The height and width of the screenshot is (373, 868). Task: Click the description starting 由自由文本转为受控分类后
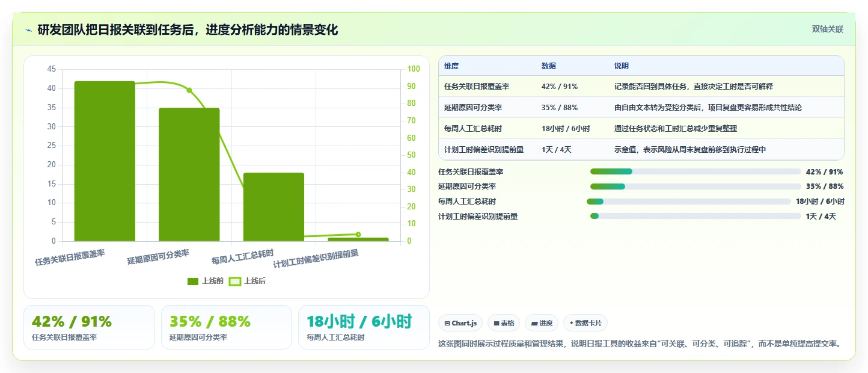tap(708, 108)
